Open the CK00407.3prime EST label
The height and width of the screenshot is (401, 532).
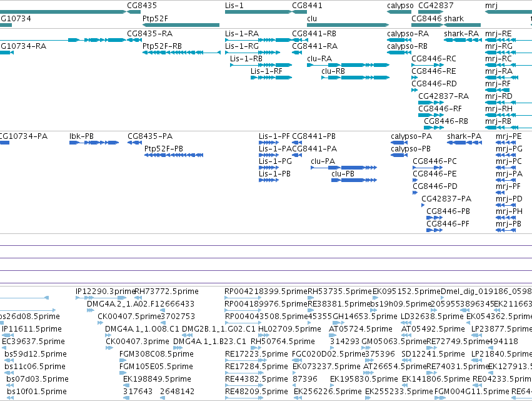[x=137, y=342]
